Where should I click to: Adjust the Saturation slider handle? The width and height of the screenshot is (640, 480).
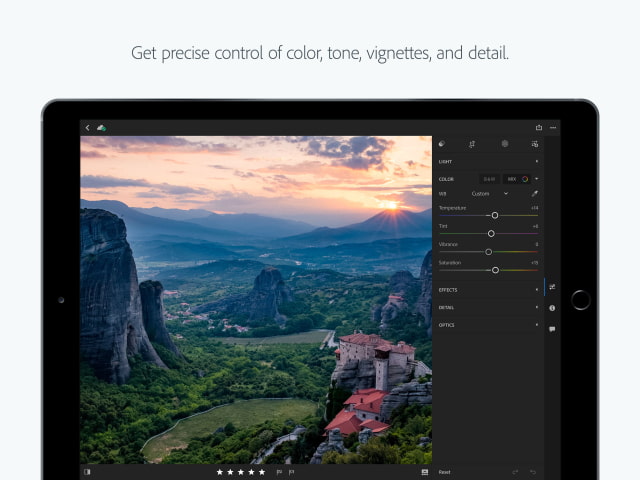click(x=495, y=270)
